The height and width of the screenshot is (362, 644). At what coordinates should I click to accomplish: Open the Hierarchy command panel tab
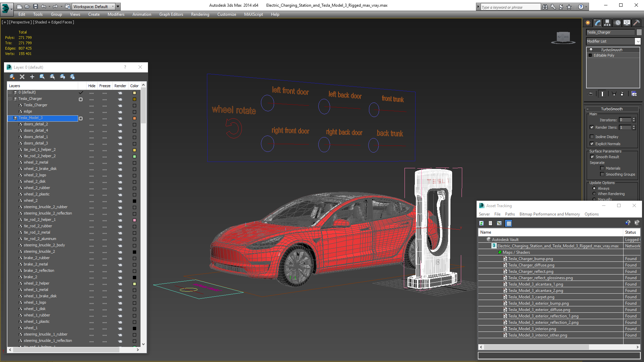(x=607, y=23)
